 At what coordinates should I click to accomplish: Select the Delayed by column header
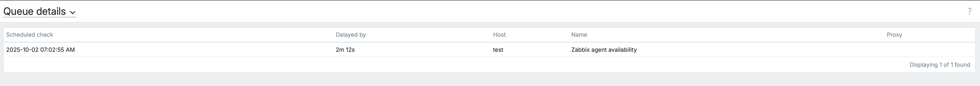click(350, 35)
